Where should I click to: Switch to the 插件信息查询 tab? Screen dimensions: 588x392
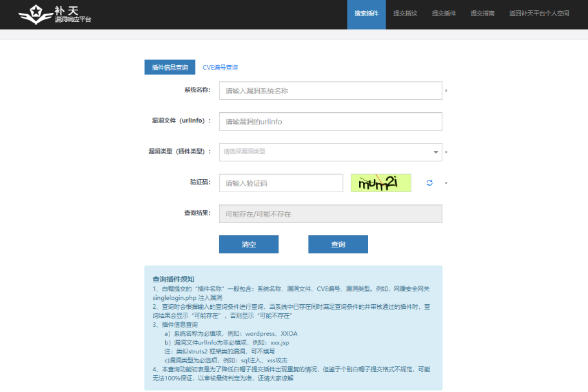(170, 67)
